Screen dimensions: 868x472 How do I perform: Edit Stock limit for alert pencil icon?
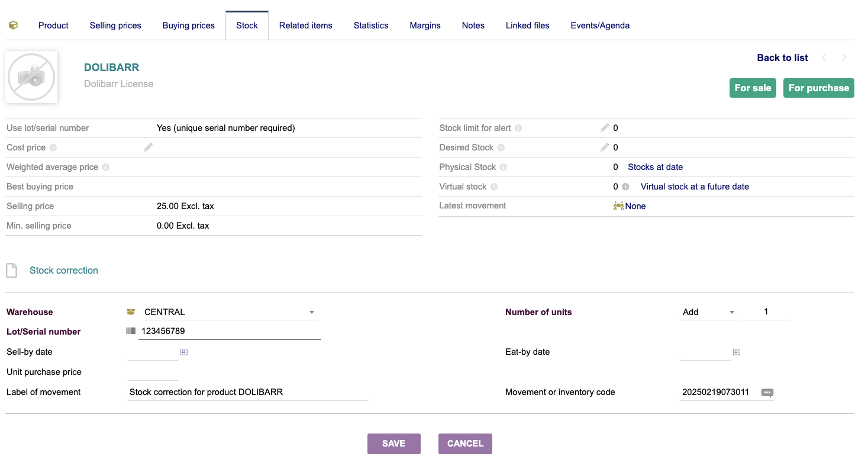point(604,128)
